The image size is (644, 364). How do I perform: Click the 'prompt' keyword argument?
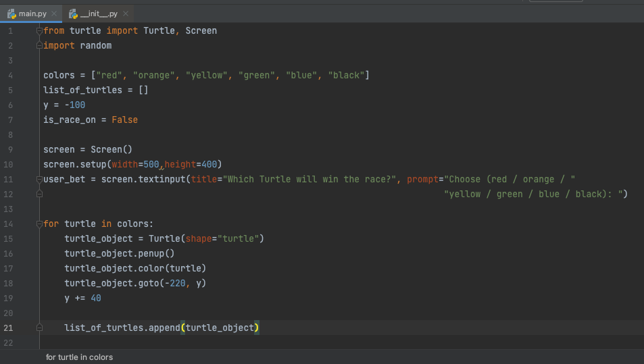tap(422, 180)
